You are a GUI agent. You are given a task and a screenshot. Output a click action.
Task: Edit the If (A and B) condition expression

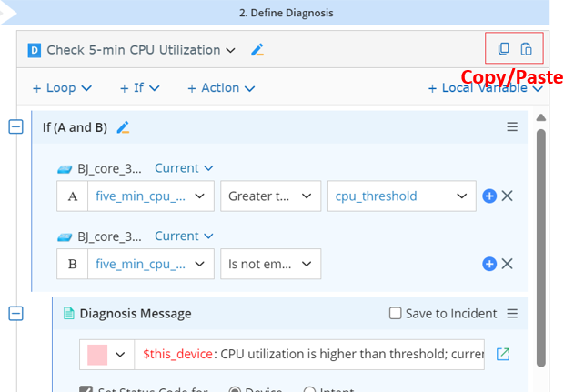[124, 128]
